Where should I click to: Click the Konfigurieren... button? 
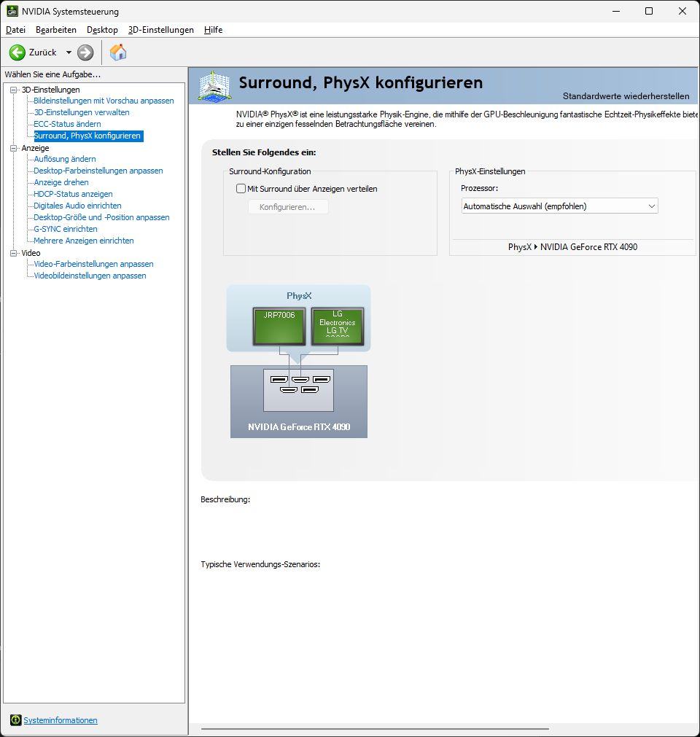[x=288, y=207]
